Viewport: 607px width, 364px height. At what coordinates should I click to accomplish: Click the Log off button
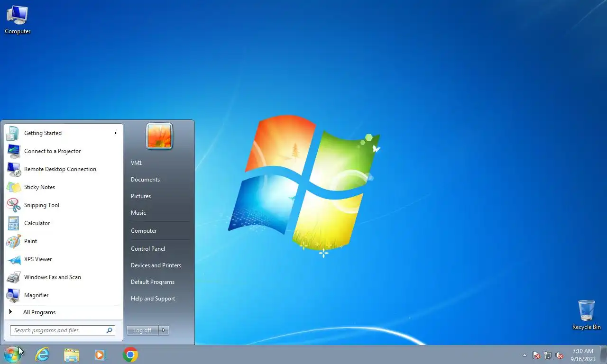point(142,330)
